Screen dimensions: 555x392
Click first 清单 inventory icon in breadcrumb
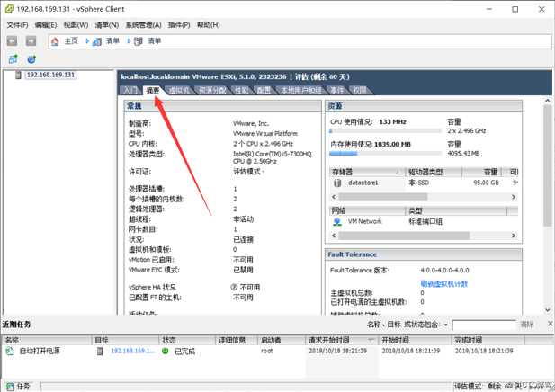[96, 41]
